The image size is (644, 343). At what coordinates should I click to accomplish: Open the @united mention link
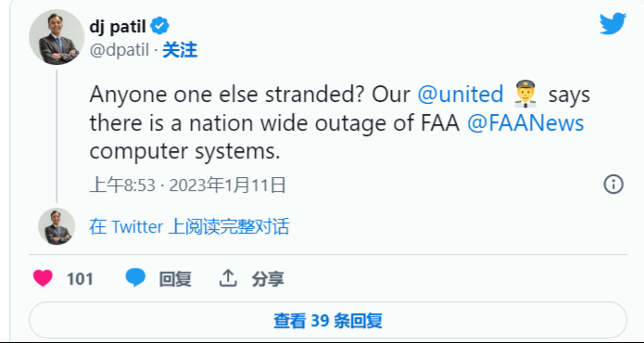tap(461, 95)
